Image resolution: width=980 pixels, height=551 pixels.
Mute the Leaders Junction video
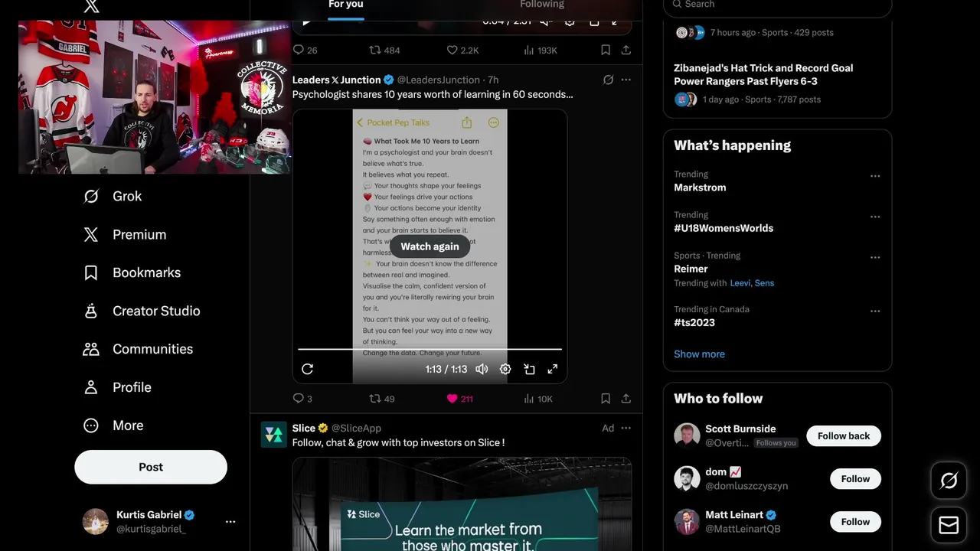pyautogui.click(x=482, y=369)
